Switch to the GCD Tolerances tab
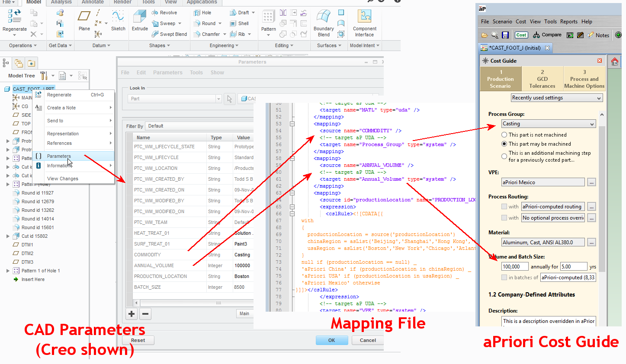 click(542, 79)
